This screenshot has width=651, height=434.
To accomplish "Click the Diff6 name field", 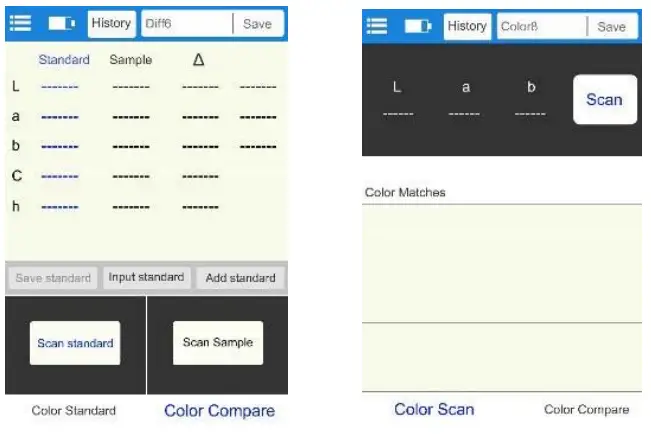I will (187, 24).
